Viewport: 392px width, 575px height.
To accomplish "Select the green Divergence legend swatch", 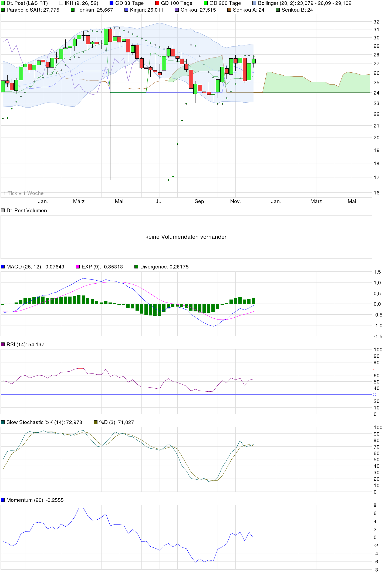I will [x=136, y=267].
